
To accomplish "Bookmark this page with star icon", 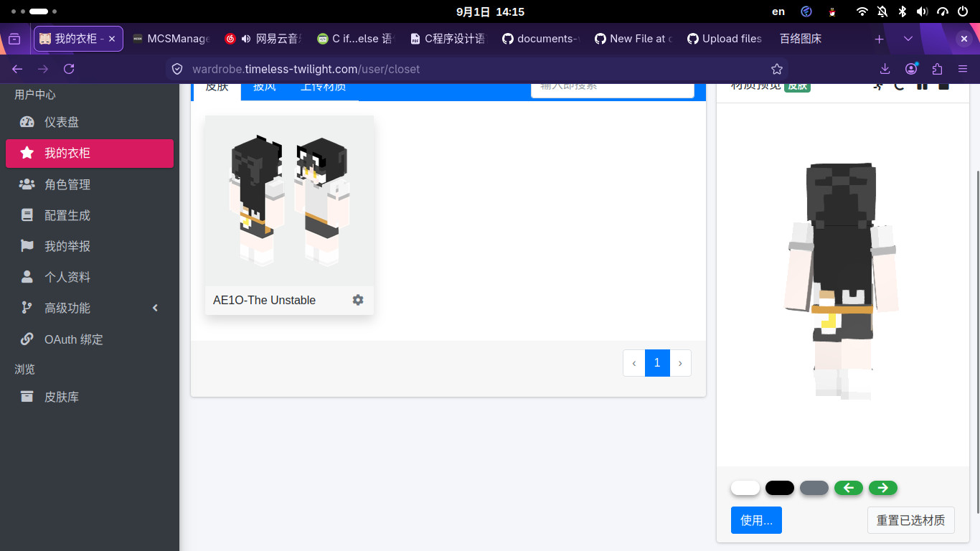I will [776, 69].
